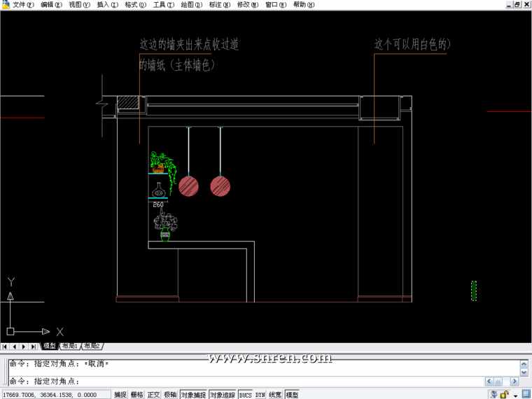This screenshot has height=399, width=532.
Task: Select the left red hatched pendant lamp
Action: coord(188,186)
